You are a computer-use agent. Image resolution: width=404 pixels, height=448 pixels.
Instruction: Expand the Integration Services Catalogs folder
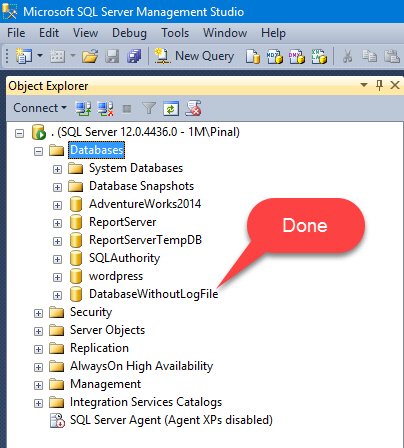(x=38, y=404)
